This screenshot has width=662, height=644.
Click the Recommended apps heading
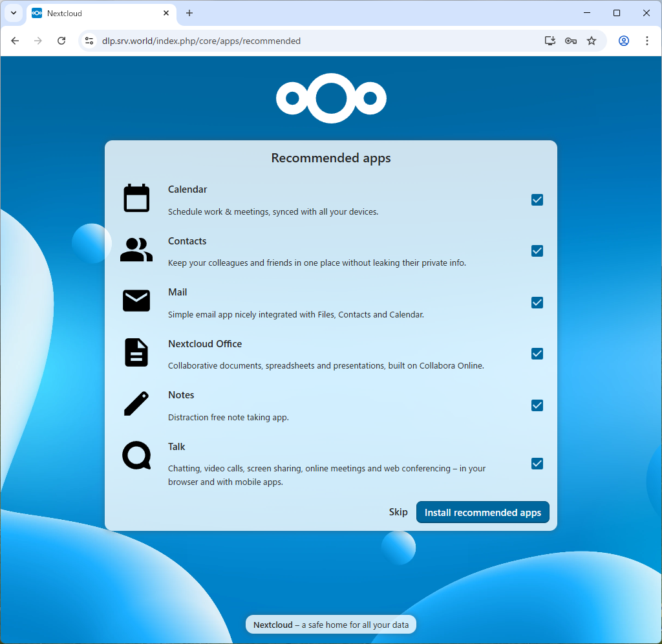click(331, 158)
